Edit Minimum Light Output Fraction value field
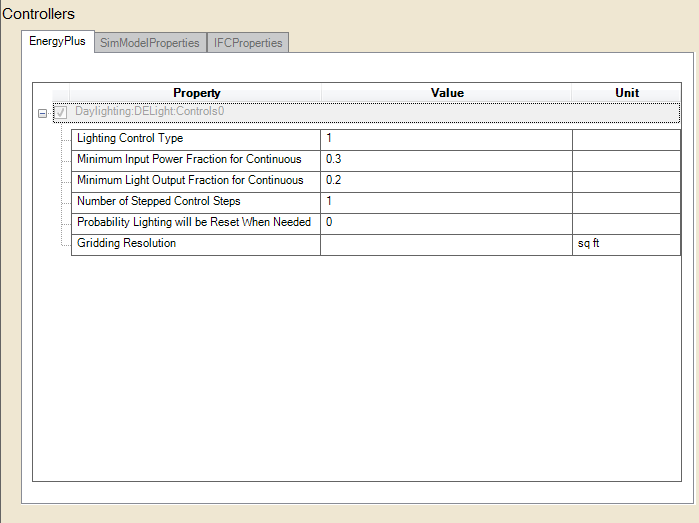The width and height of the screenshot is (699, 523). click(x=446, y=181)
